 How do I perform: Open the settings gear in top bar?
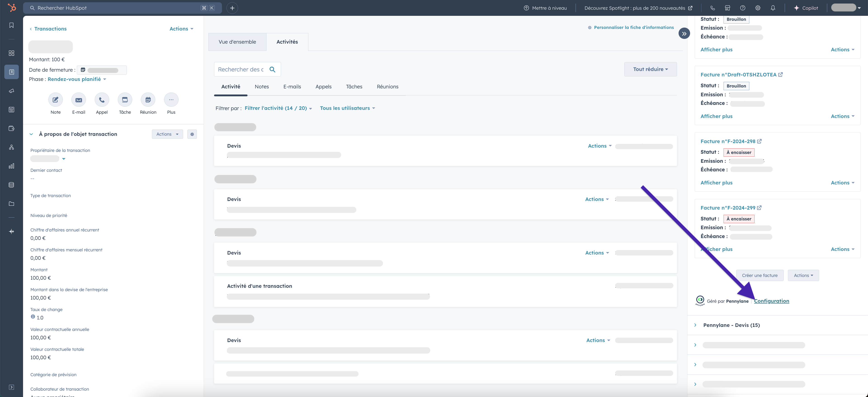click(x=758, y=8)
